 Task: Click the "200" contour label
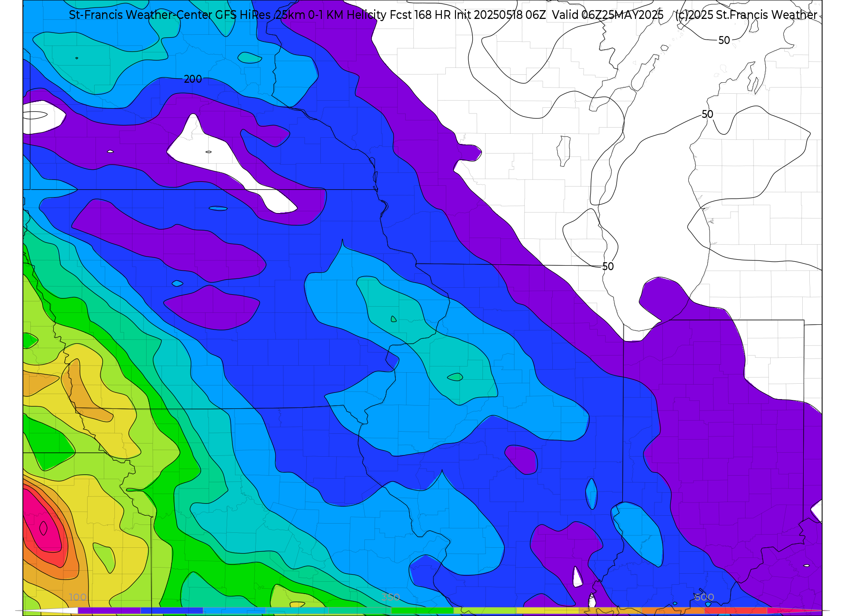(x=193, y=79)
